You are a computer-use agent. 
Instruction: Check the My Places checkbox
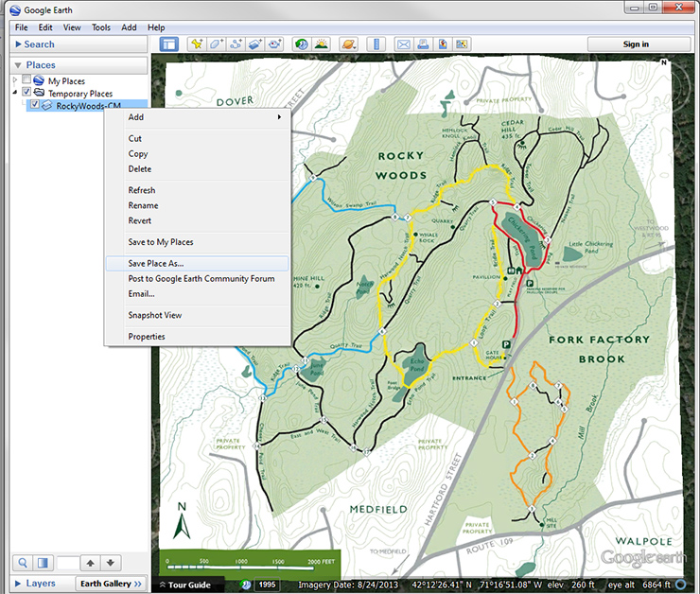[x=26, y=81]
